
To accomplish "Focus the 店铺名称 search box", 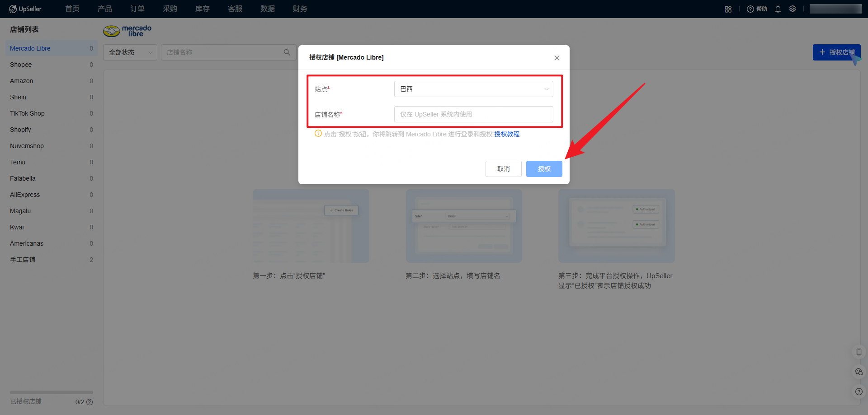I will 229,52.
